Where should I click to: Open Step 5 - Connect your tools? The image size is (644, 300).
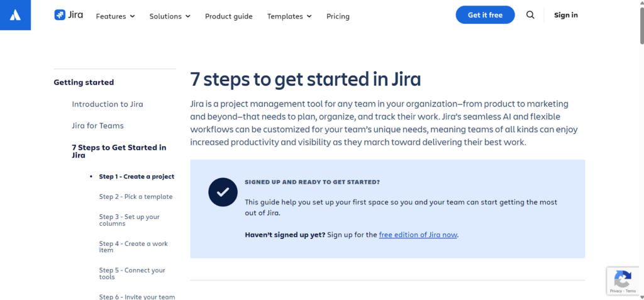pos(132,274)
